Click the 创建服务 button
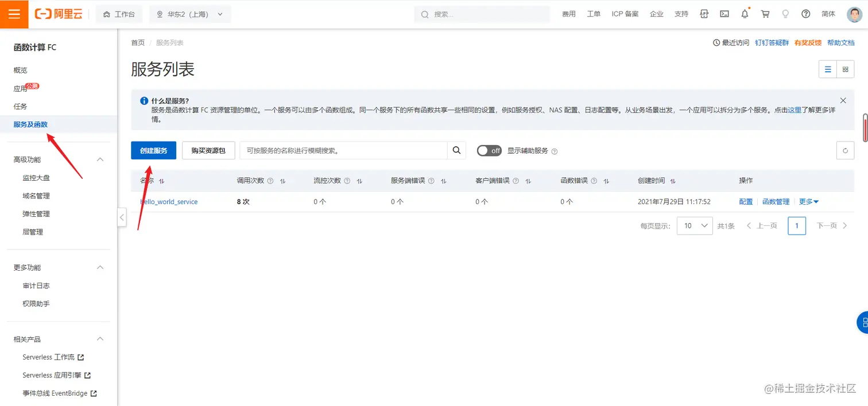The height and width of the screenshot is (406, 868). pyautogui.click(x=153, y=150)
